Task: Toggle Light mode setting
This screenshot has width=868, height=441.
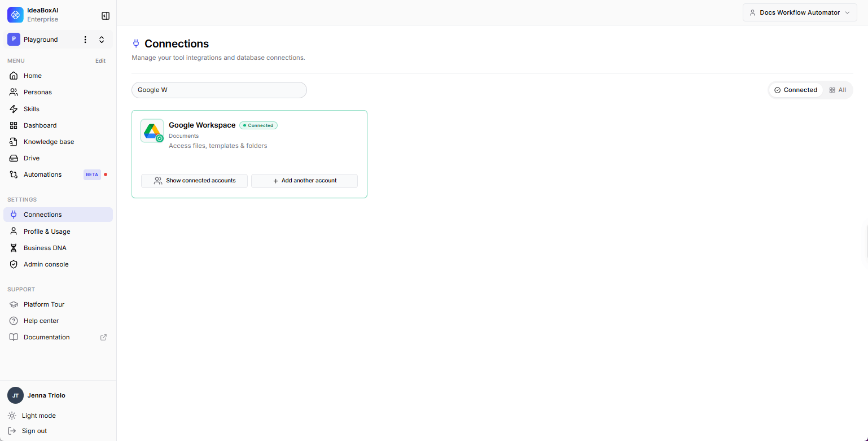Action: pyautogui.click(x=39, y=416)
